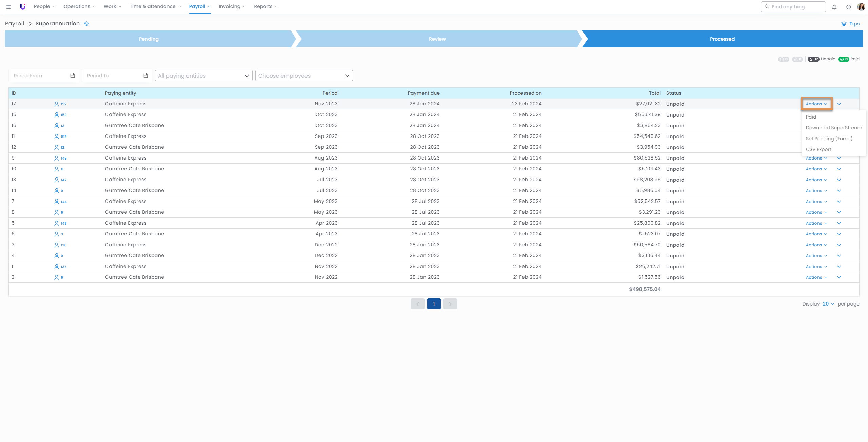This screenshot has width=868, height=442.
Task: Click the Find anything search field
Action: point(793,7)
